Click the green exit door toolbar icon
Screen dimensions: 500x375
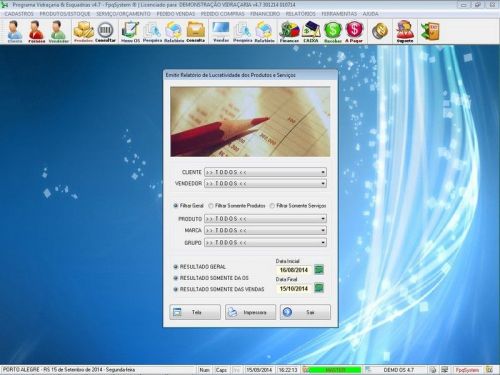430,32
